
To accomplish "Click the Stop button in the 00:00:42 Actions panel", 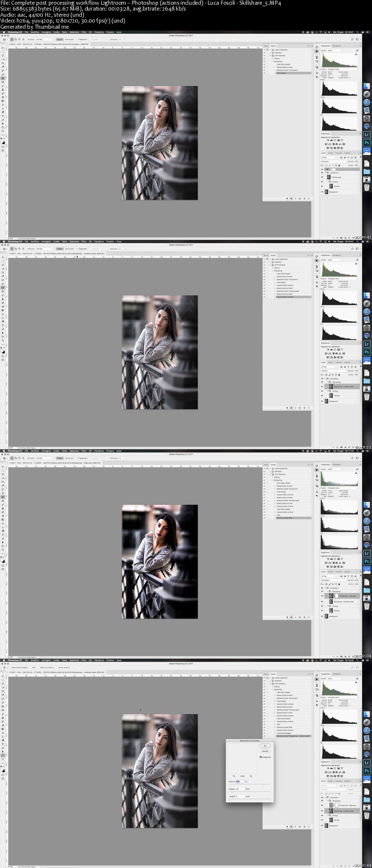I will tap(287, 198).
